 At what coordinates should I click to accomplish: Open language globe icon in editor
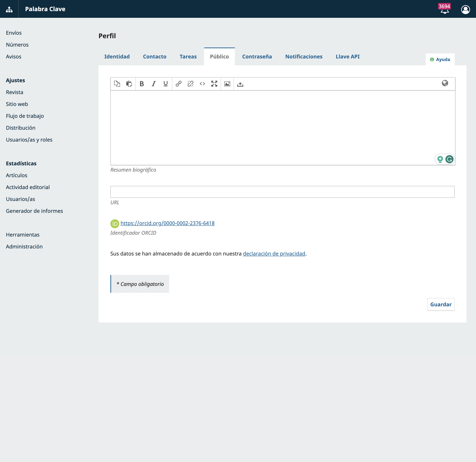click(445, 83)
